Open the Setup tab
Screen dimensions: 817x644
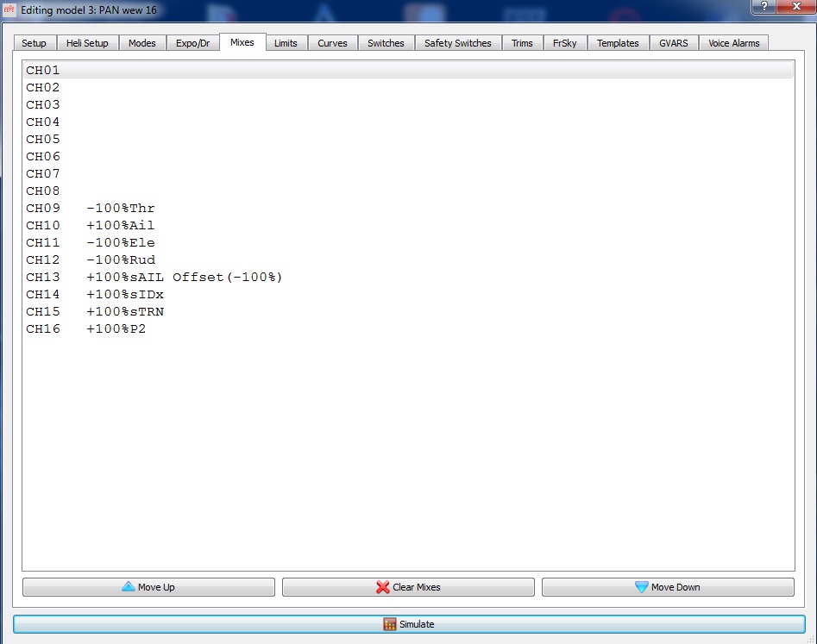tap(35, 43)
